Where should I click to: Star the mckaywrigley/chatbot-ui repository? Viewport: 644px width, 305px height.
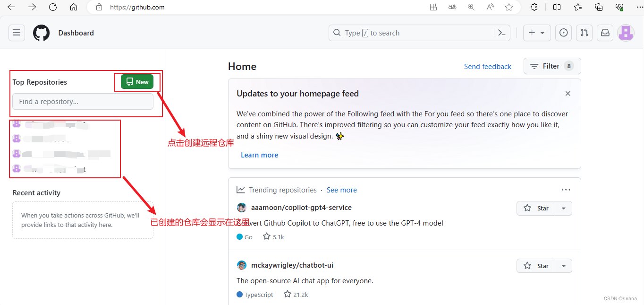536,266
